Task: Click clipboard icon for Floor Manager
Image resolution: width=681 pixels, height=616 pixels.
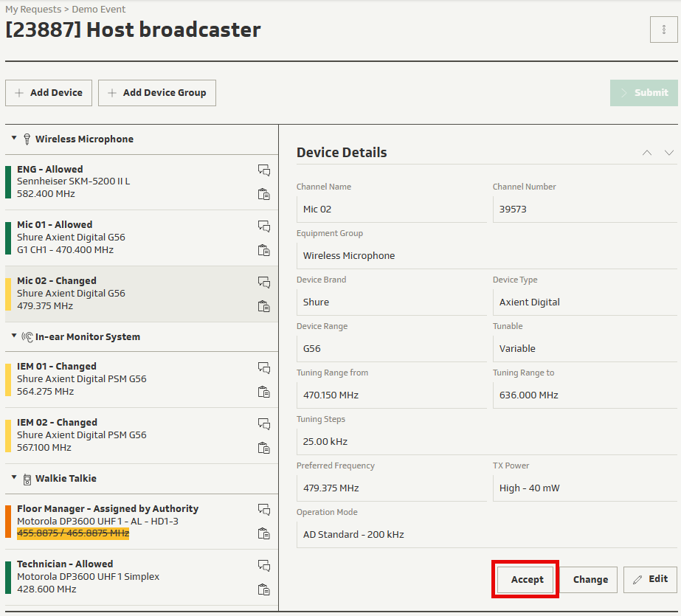Action: click(x=263, y=533)
